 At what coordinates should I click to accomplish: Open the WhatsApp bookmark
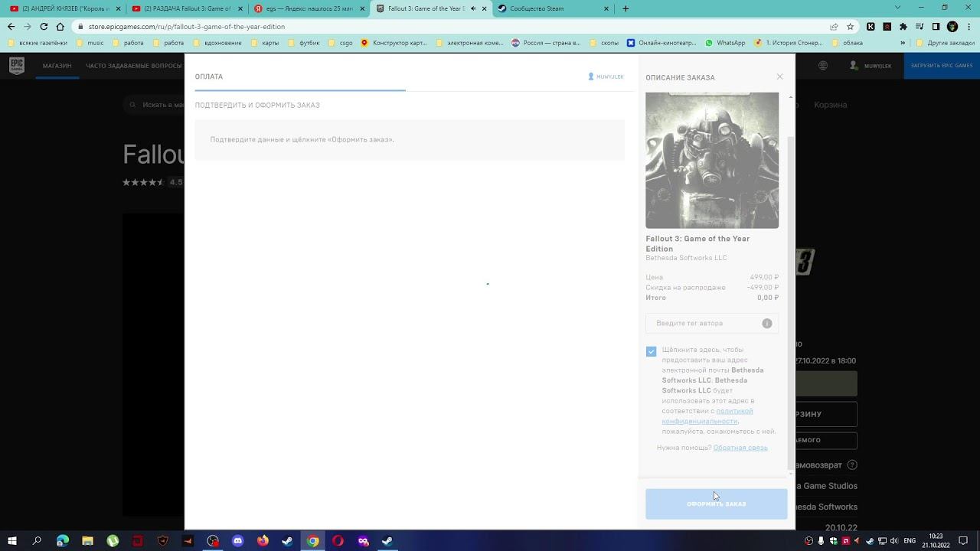(x=724, y=43)
